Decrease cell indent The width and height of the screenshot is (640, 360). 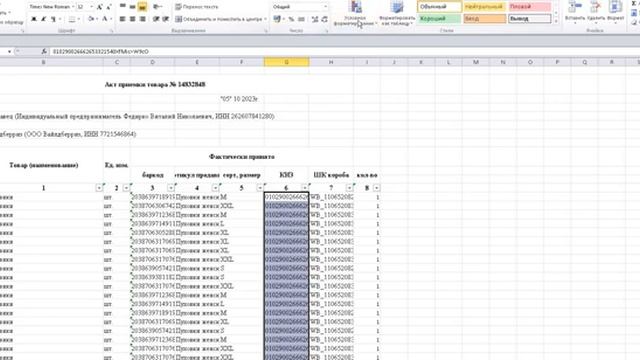pos(156,19)
